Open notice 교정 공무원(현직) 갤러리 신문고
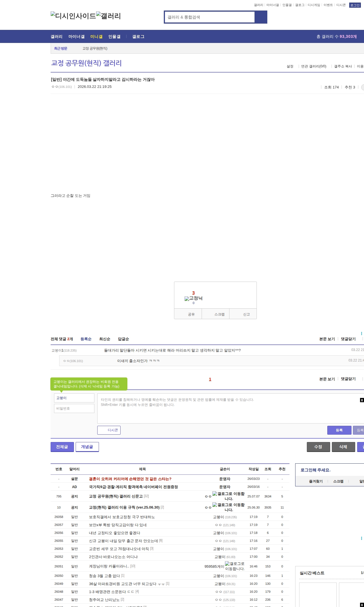This screenshot has height=607, width=364. [x=116, y=496]
